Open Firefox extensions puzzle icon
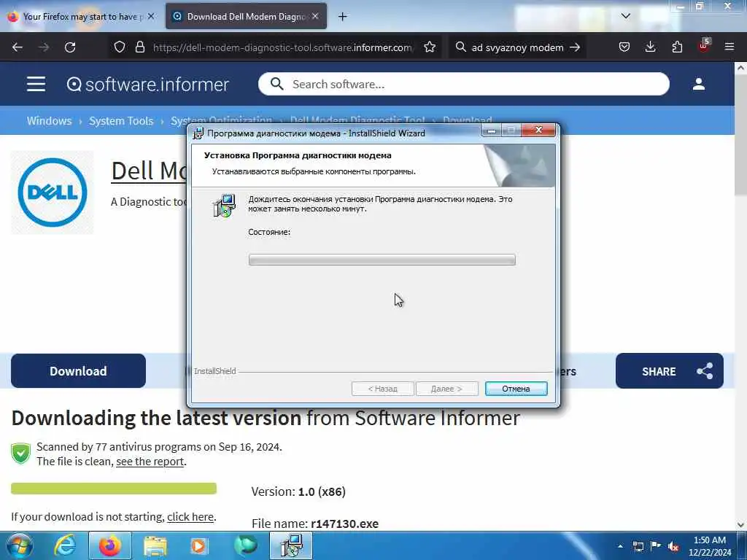Viewport: 747px width, 560px height. (677, 47)
